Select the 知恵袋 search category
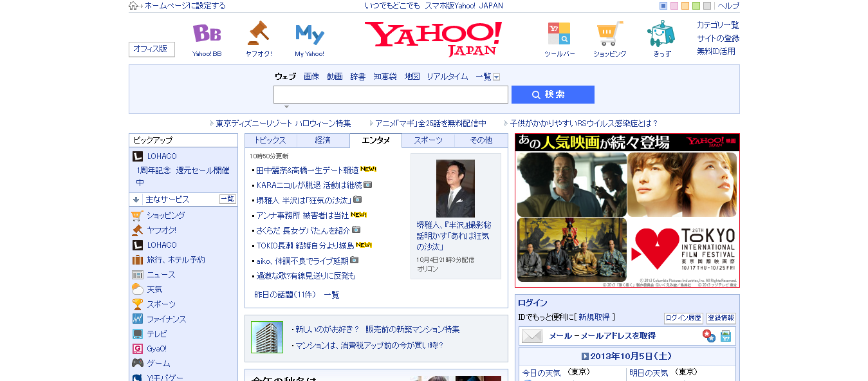The width and height of the screenshot is (868, 381). click(x=385, y=77)
